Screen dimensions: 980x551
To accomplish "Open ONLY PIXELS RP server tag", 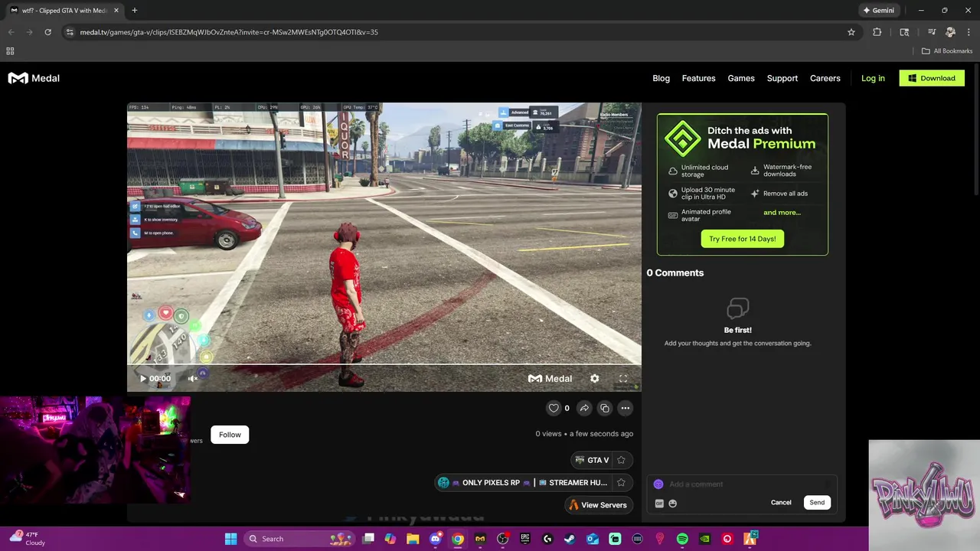I will click(524, 483).
